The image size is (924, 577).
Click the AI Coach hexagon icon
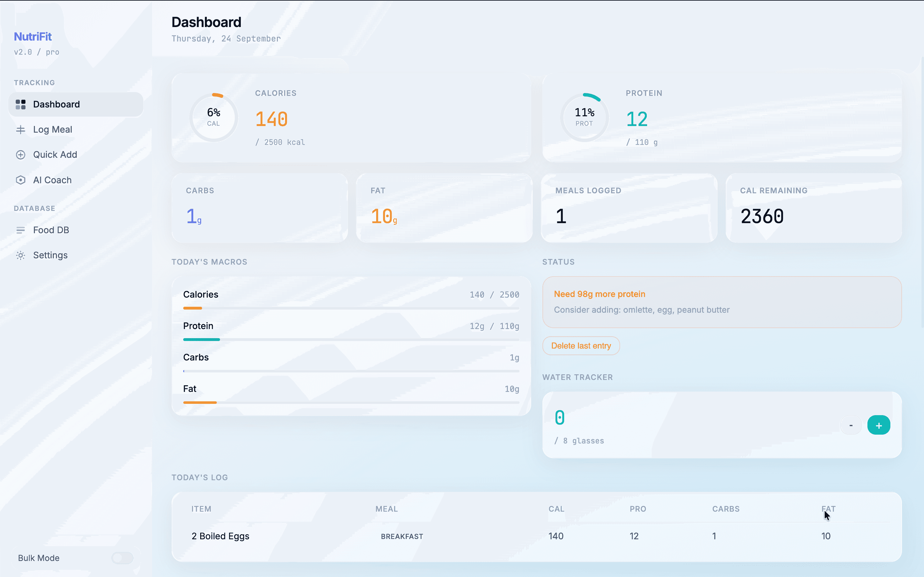click(21, 180)
